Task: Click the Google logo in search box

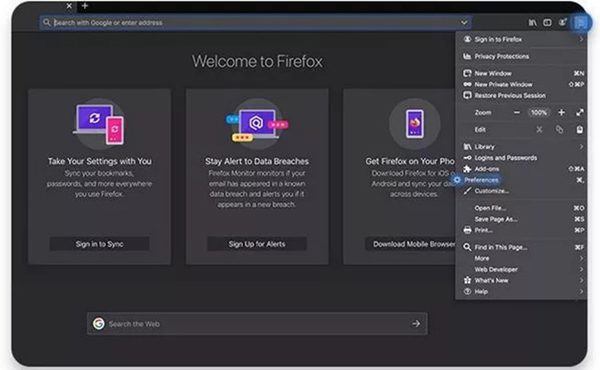Action: pyautogui.click(x=99, y=324)
